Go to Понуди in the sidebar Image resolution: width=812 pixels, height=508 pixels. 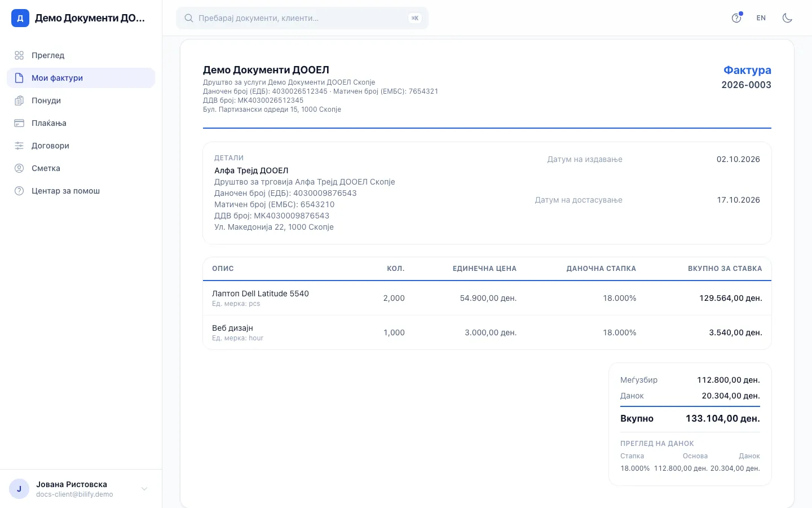pos(81,100)
